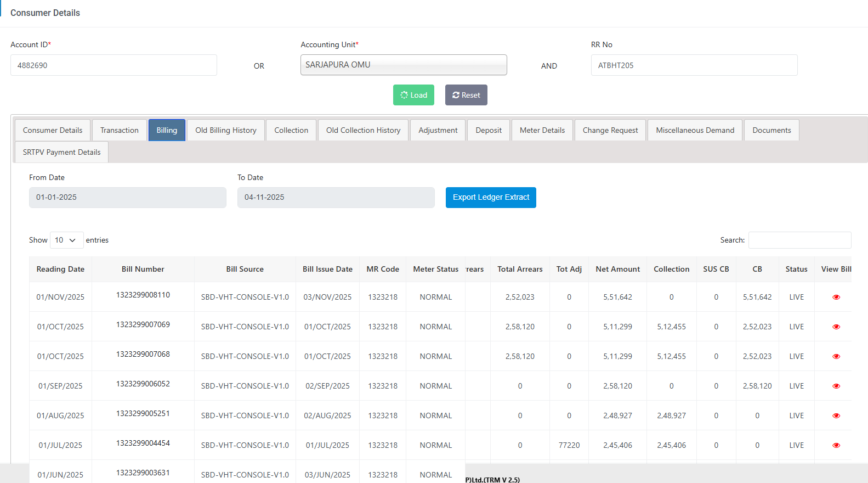Open the To Date picker field
Viewport: 868px width, 483px height.
tap(336, 198)
